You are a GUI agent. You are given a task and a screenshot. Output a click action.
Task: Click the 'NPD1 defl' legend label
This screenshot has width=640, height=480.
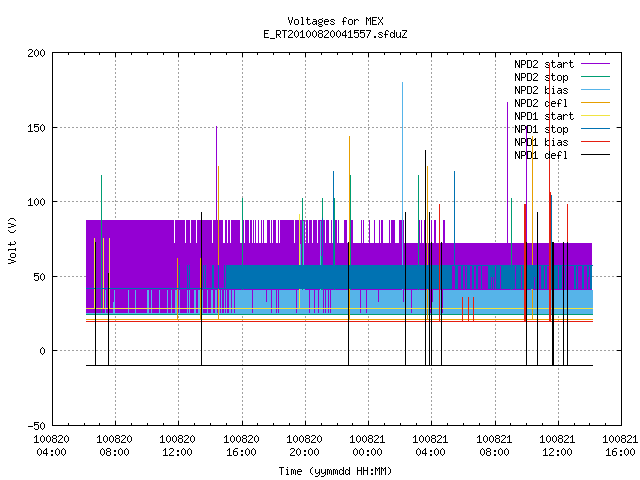click(541, 156)
